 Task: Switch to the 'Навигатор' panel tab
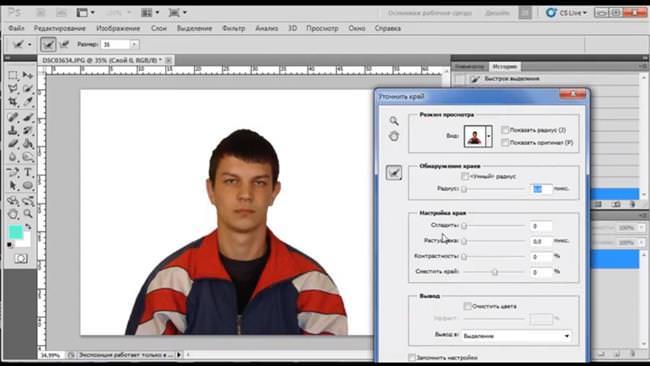470,67
